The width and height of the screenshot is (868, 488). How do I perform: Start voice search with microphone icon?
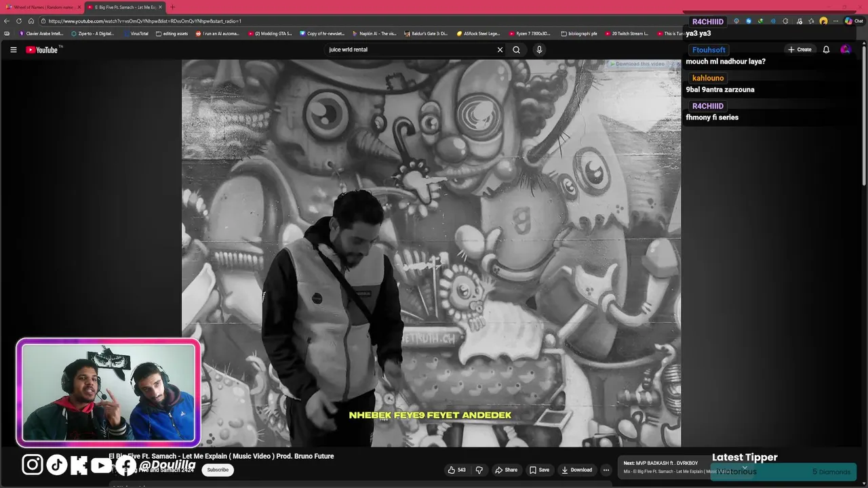click(539, 49)
